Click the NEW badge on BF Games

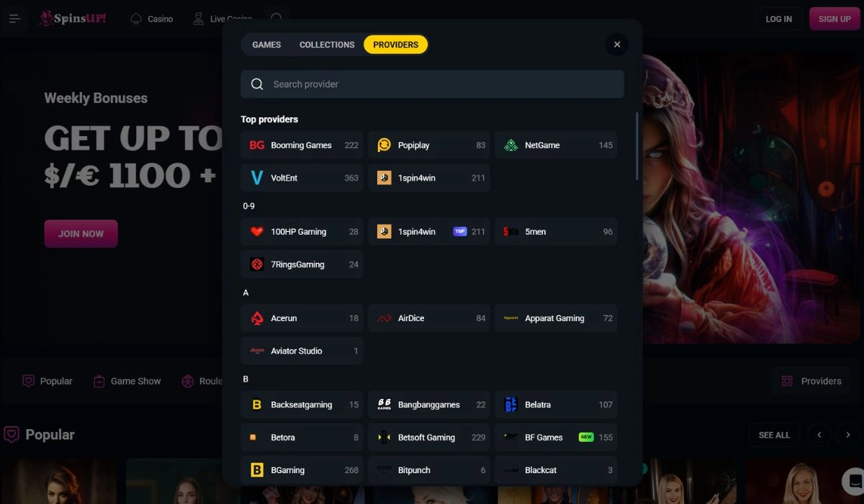(x=586, y=437)
